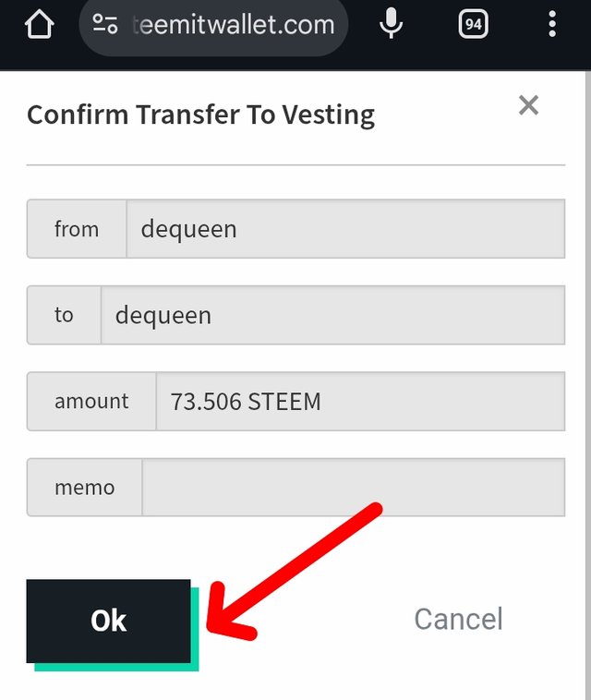Tap the microphone voice search icon
The height and width of the screenshot is (700, 591).
click(x=392, y=24)
